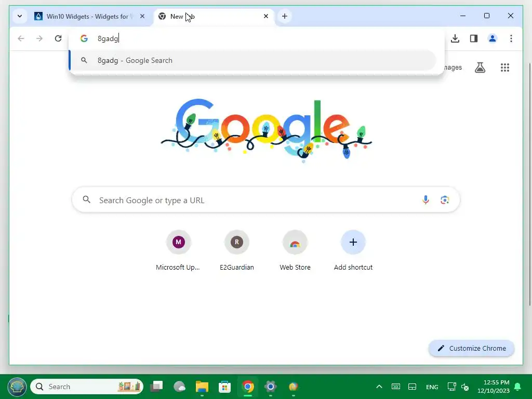The width and height of the screenshot is (532, 399).
Task: Open File Explorer from the taskbar
Action: point(202,387)
